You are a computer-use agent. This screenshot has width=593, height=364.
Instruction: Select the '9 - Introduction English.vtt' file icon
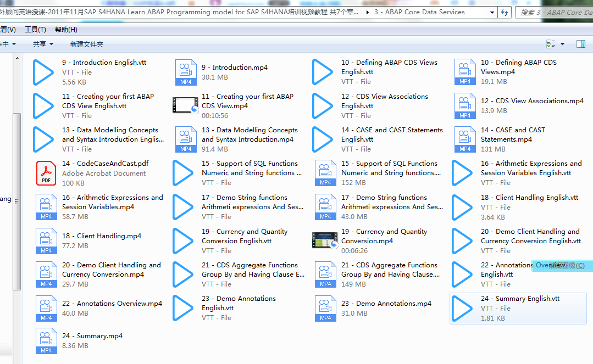coord(43,72)
